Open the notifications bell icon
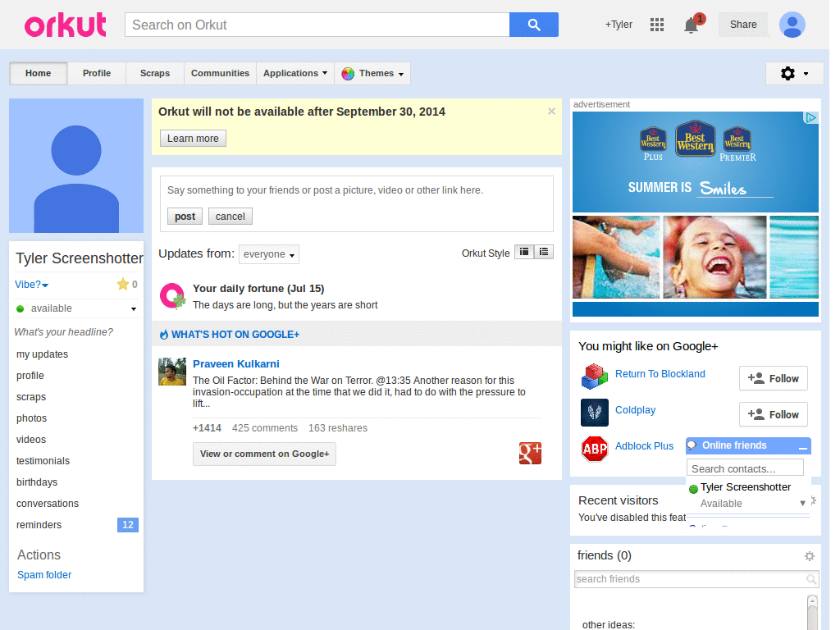This screenshot has width=840, height=630. (x=691, y=25)
